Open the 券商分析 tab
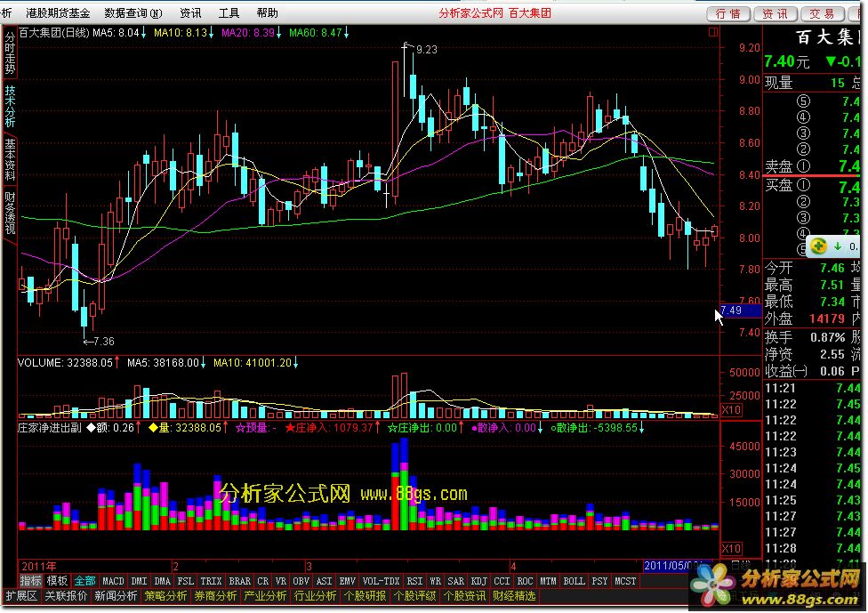 point(215,596)
